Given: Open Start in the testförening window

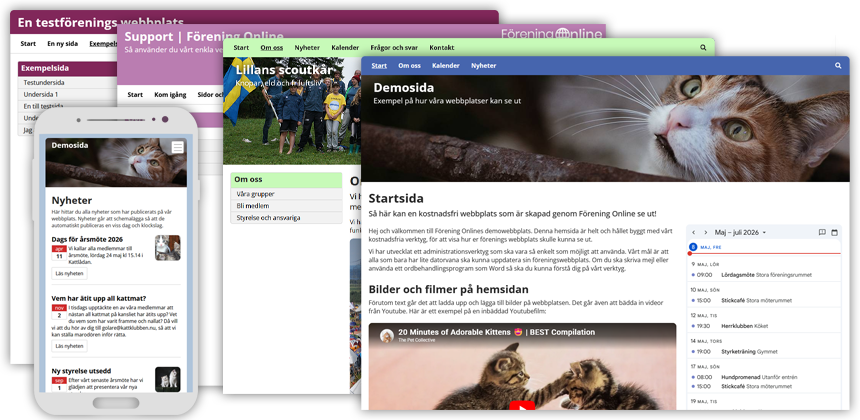Looking at the screenshot, I should 28,44.
